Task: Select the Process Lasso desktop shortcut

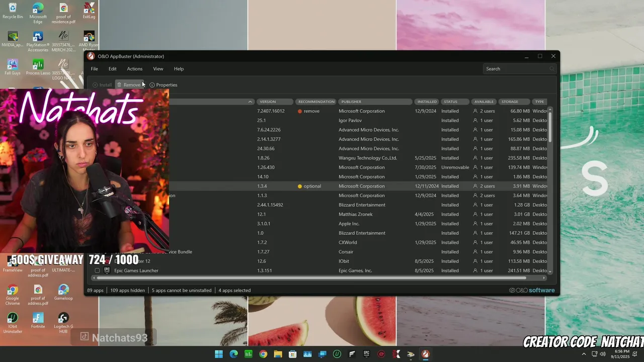Action: (x=38, y=68)
